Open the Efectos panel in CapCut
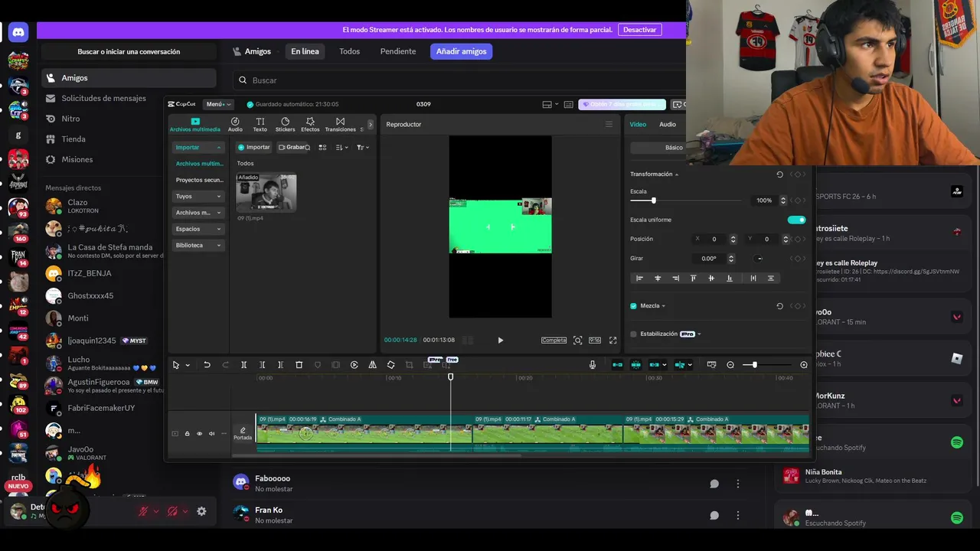This screenshot has width=980, height=551. pos(310,125)
